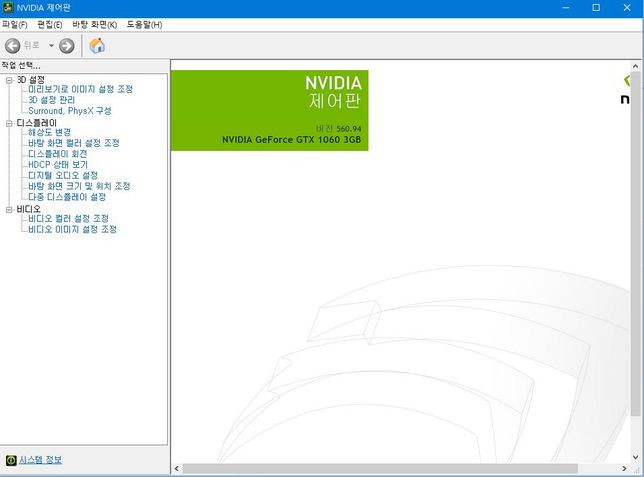Collapse the 비디오 tree node
The width and height of the screenshot is (644, 477).
pyautogui.click(x=9, y=208)
